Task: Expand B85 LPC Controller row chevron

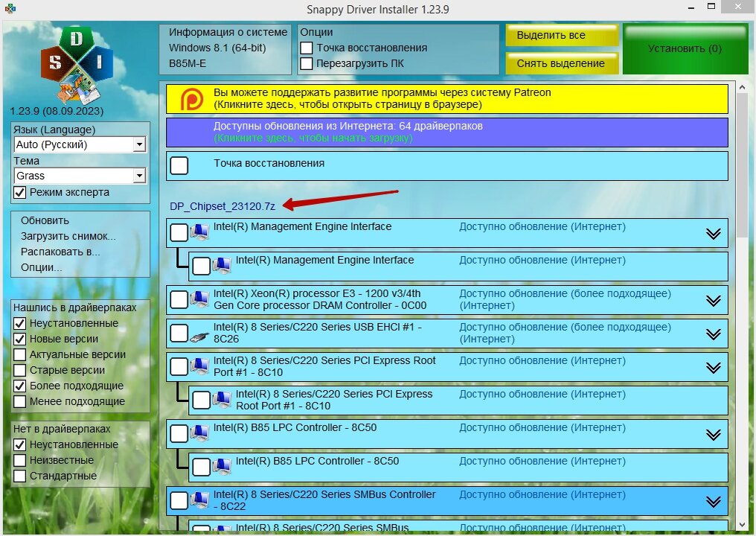Action: tap(714, 435)
